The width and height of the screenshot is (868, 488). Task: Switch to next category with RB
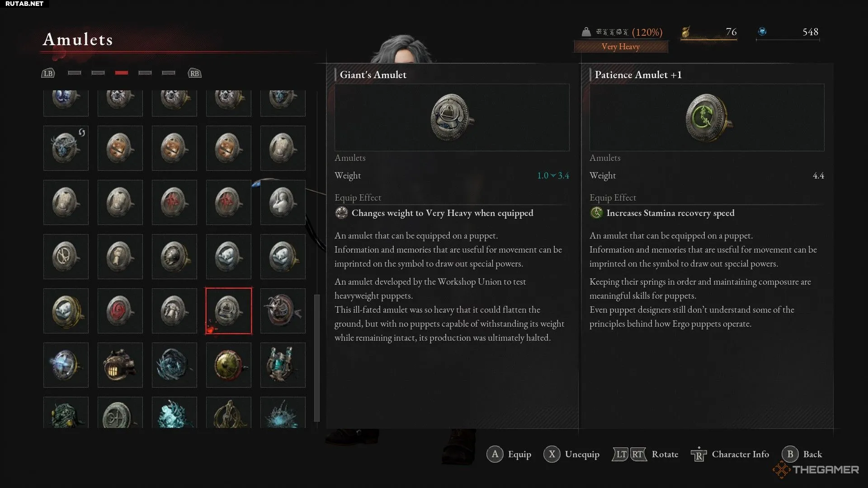[194, 73]
